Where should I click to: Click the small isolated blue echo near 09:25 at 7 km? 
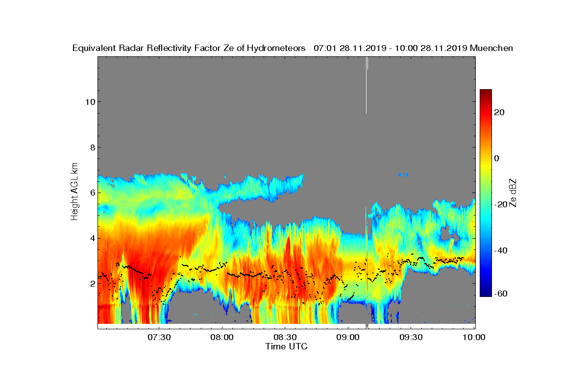pos(403,174)
